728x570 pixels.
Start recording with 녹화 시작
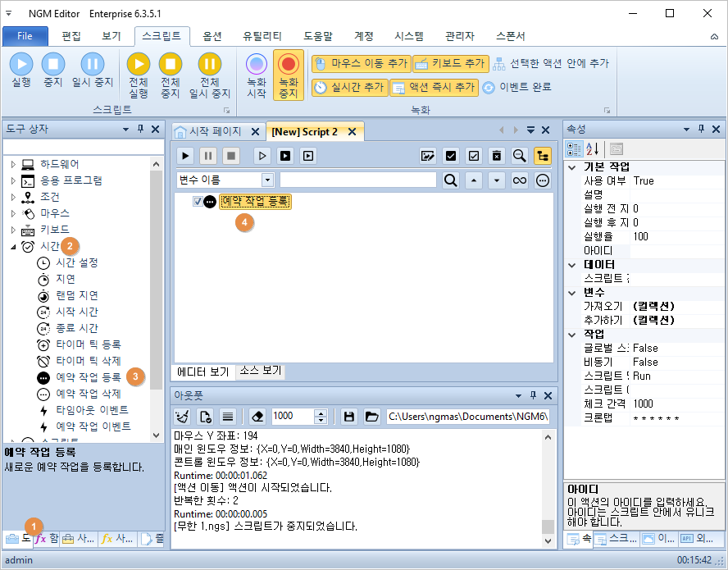pyautogui.click(x=257, y=75)
